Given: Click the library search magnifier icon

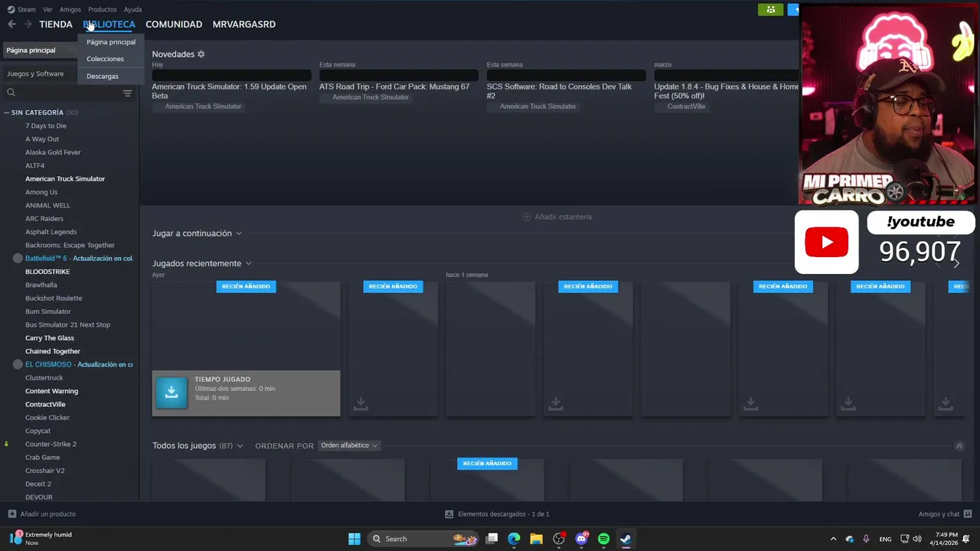Looking at the screenshot, I should click(11, 93).
